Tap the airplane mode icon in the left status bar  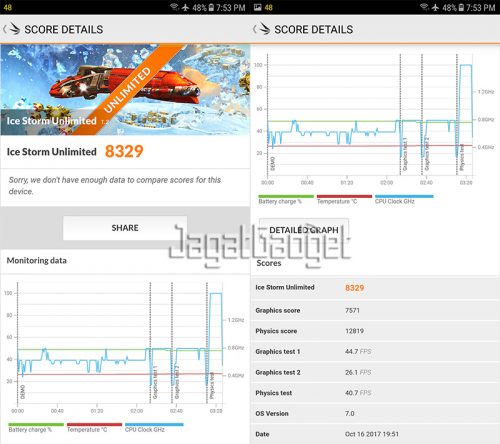[186, 7]
